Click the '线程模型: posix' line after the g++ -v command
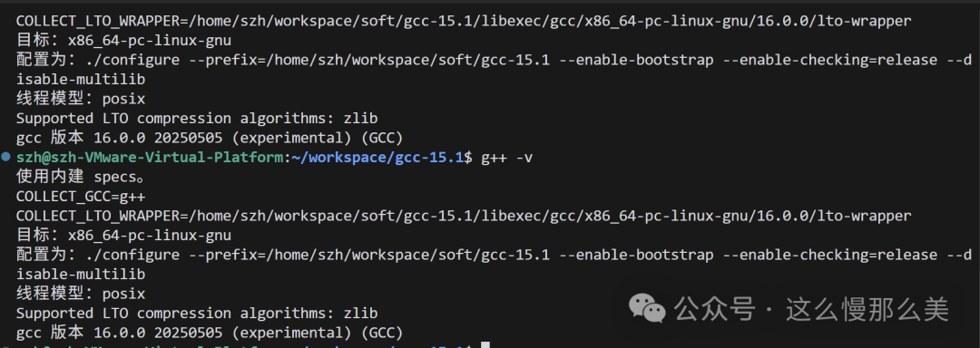The height and width of the screenshot is (348, 980). pos(81,293)
